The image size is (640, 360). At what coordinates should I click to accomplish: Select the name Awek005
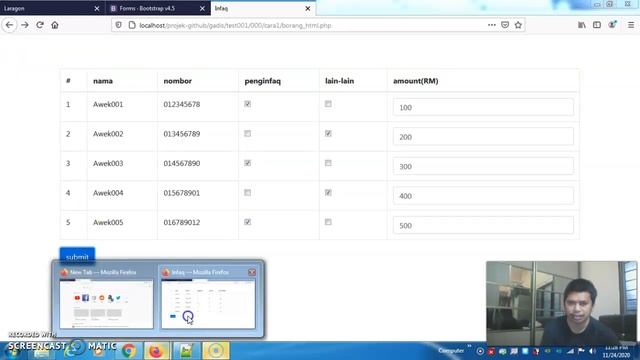(108, 222)
